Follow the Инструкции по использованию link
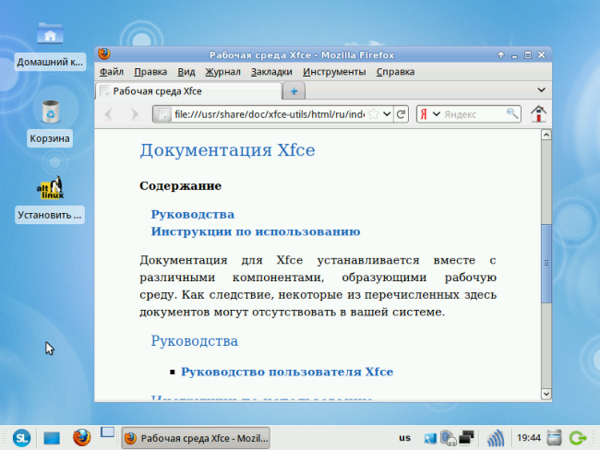 [255, 231]
